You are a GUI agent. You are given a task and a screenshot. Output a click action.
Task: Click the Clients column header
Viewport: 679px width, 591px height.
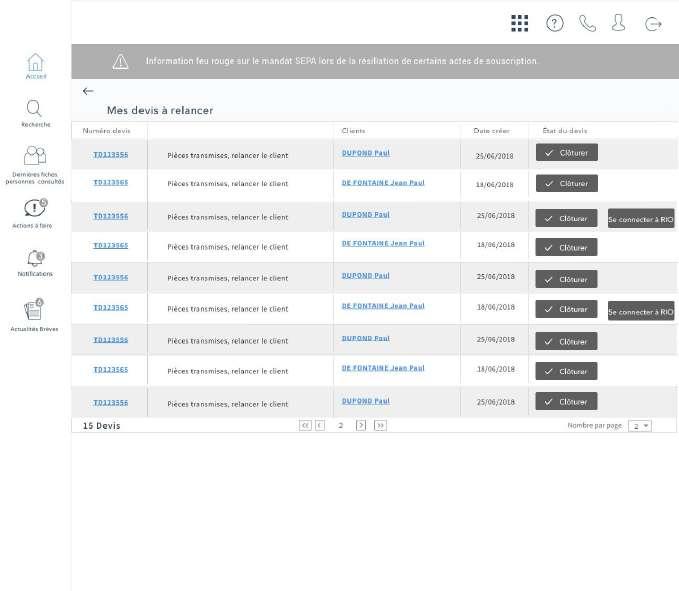coord(353,131)
